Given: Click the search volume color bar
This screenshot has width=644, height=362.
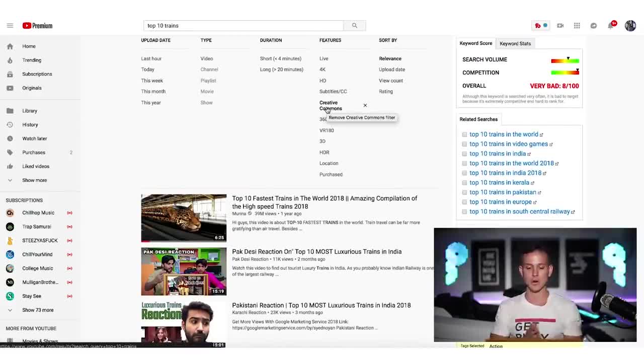Looking at the screenshot, I should click(x=565, y=61).
